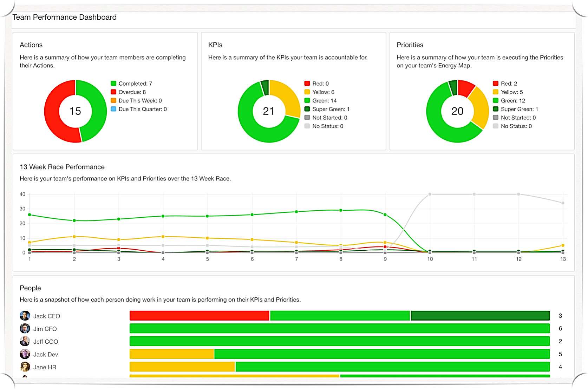
Task: Click red segment of Priorities donut
Action: (465, 88)
